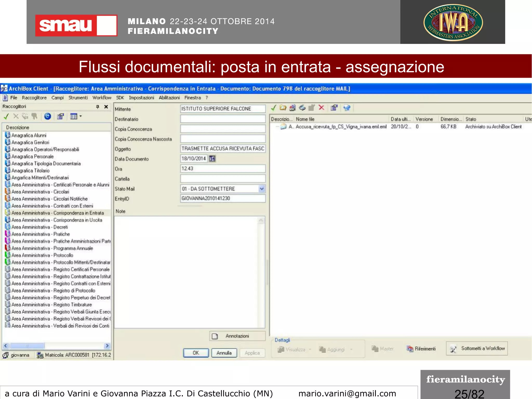Open the Strumenti menu
The width and height of the screenshot is (532, 399).
pyautogui.click(x=78, y=98)
